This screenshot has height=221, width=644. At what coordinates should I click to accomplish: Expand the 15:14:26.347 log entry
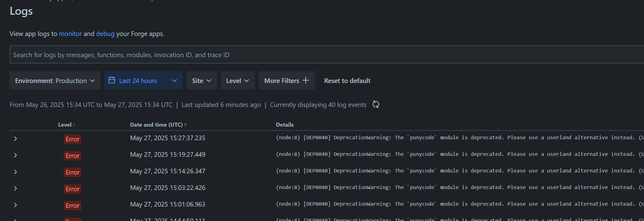click(15, 172)
